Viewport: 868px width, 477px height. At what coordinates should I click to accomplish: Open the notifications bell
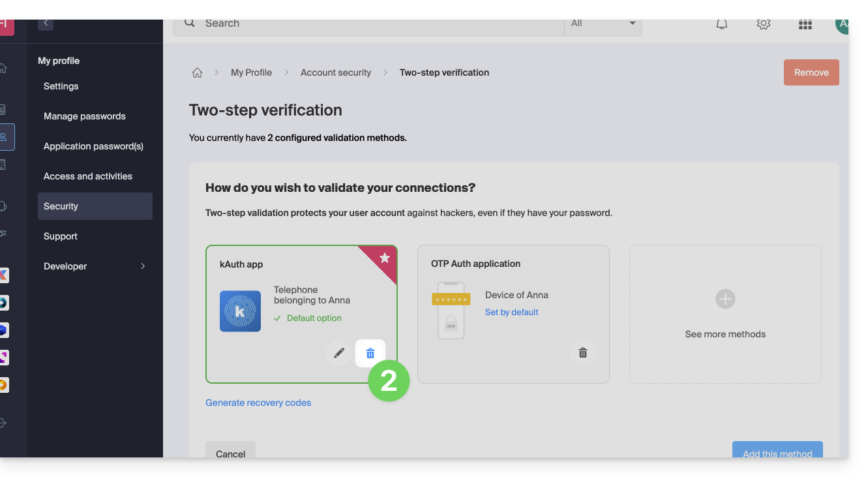721,24
